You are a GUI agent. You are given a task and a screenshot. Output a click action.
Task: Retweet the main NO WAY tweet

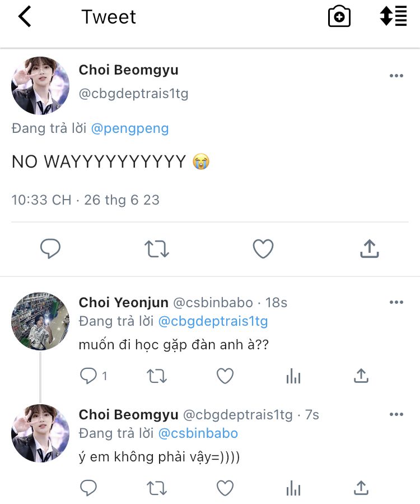tap(157, 248)
